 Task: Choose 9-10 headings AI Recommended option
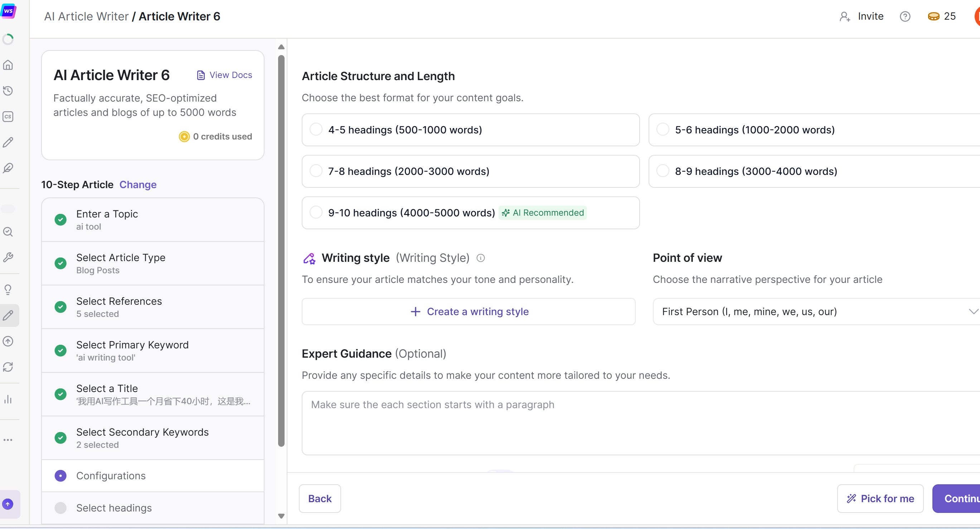click(316, 212)
